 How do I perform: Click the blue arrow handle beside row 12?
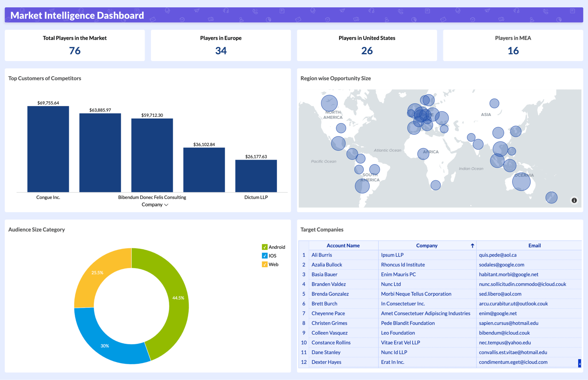tap(579, 363)
